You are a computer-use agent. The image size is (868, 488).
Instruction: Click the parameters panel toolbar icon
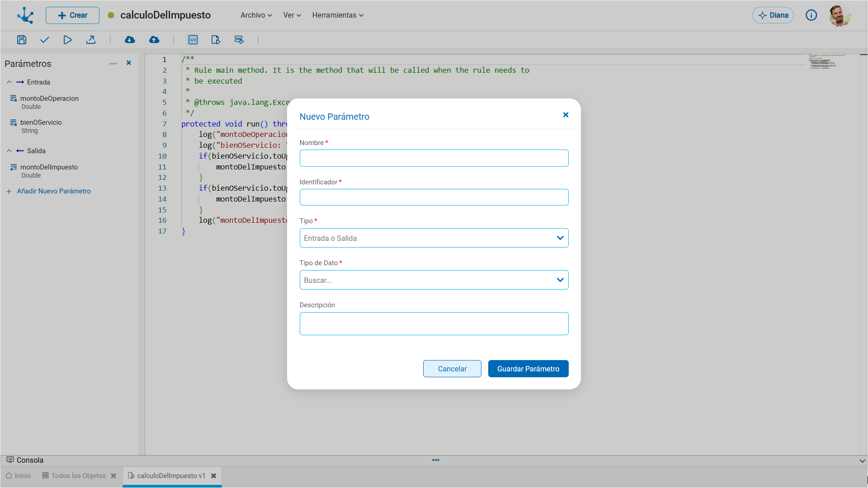[x=239, y=40]
